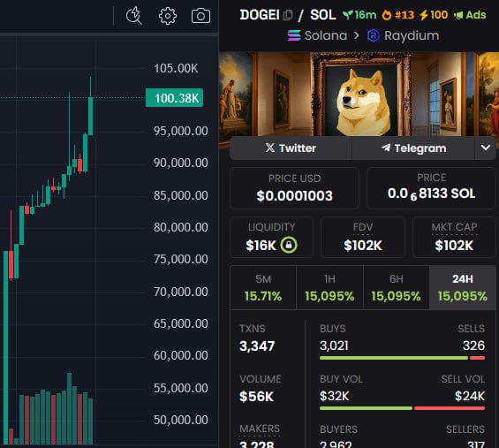
Task: Click the Raydium DEX logo
Action: pos(374,35)
